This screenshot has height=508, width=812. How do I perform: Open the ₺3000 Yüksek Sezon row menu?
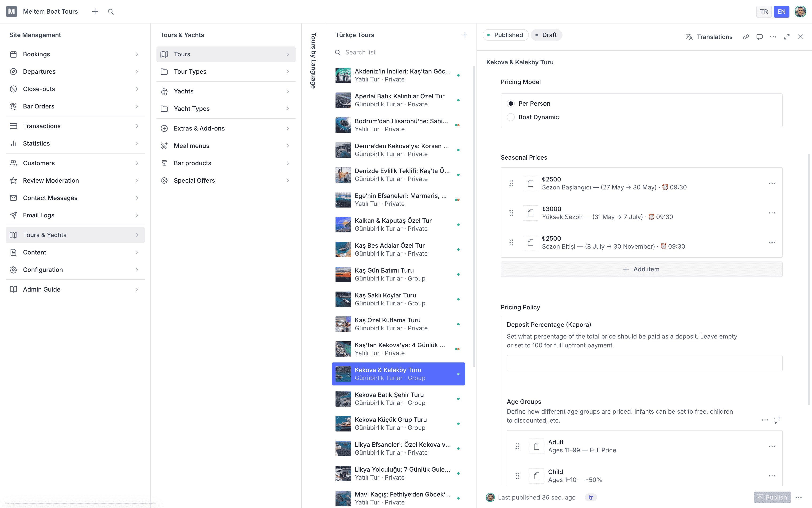point(772,213)
